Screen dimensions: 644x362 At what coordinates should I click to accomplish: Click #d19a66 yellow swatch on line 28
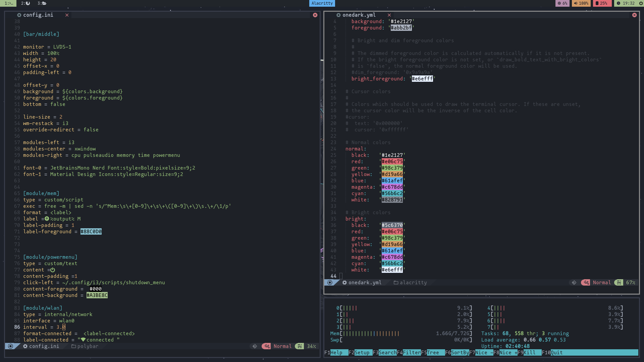point(392,174)
